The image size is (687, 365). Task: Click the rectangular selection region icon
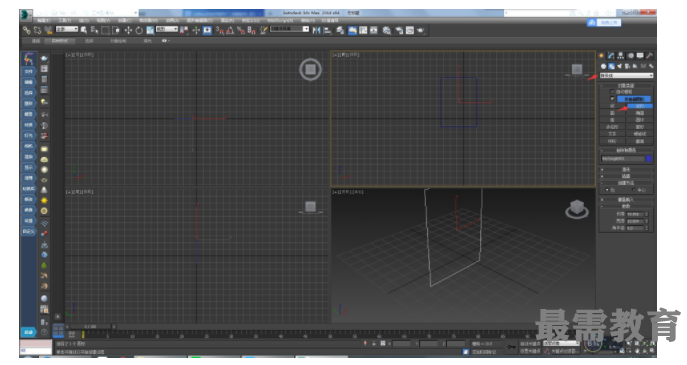[x=105, y=30]
